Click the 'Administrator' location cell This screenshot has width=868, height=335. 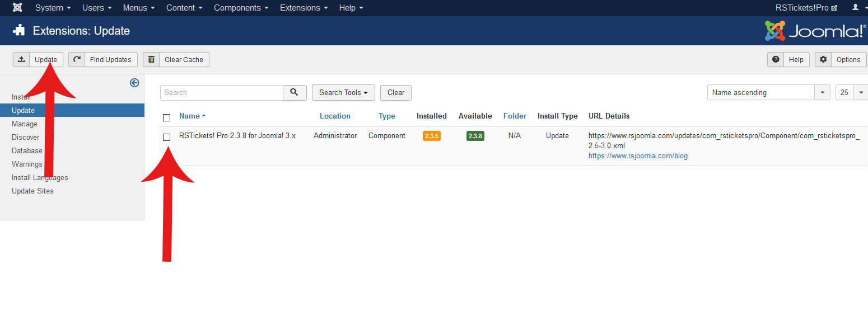click(335, 136)
